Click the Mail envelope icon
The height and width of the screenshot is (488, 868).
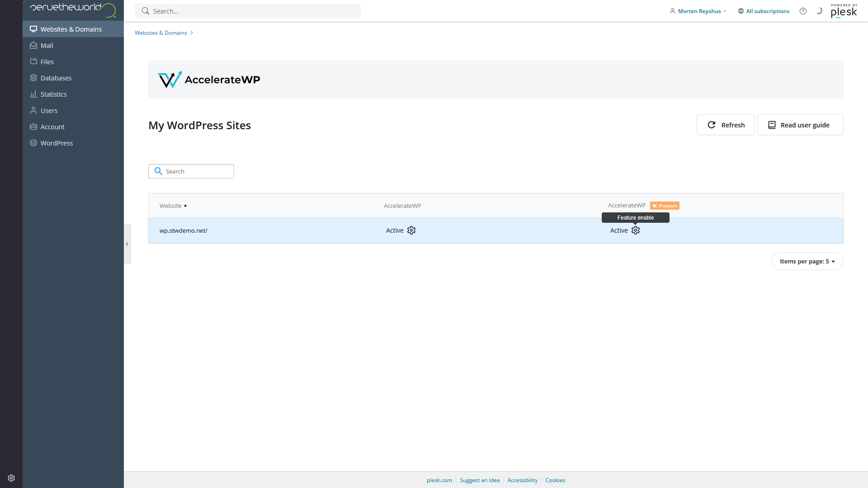(x=33, y=45)
